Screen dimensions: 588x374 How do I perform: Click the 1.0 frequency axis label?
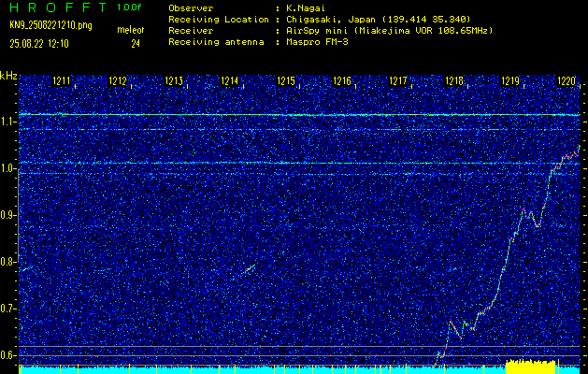click(x=7, y=169)
